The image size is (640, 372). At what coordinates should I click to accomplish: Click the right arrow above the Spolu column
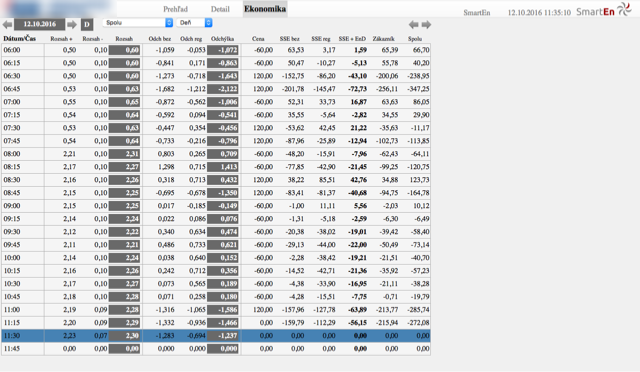coord(426,25)
